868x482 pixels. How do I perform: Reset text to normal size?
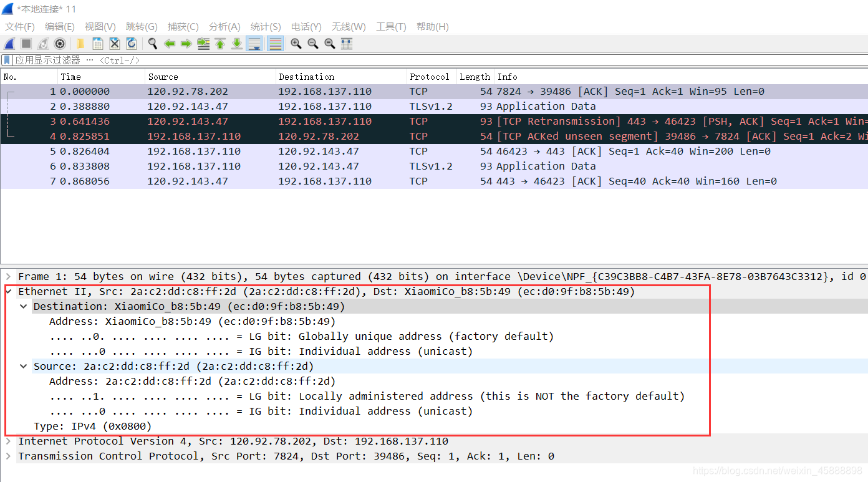click(x=330, y=44)
